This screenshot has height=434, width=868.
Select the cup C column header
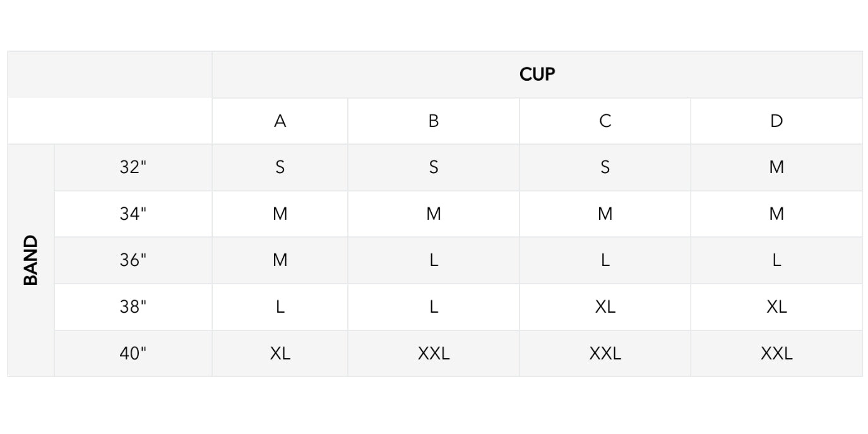tap(605, 121)
